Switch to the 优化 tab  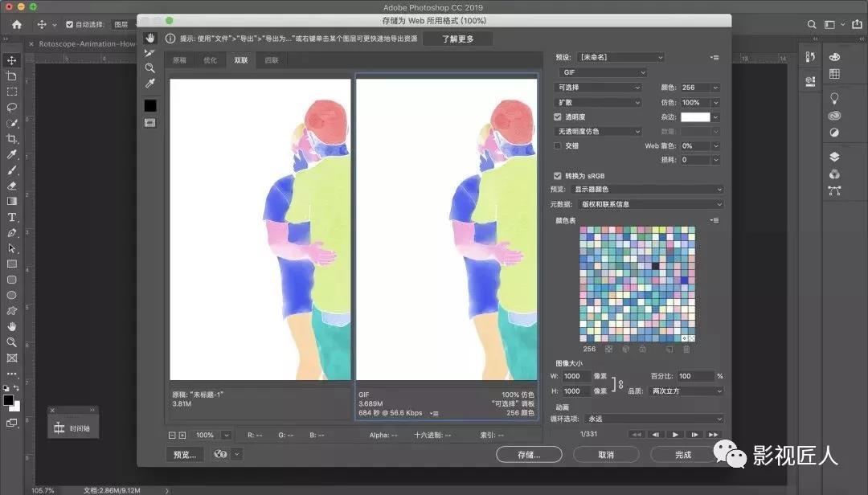click(211, 59)
